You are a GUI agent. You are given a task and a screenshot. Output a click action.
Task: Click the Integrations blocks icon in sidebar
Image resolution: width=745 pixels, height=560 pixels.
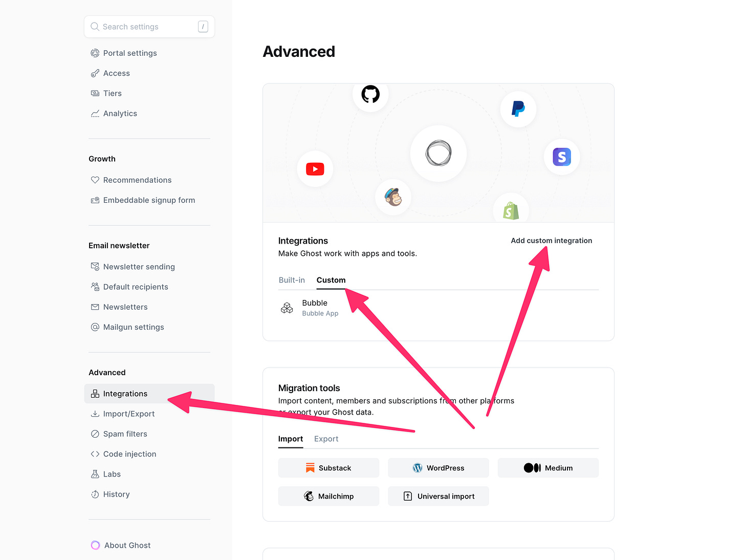[x=95, y=394]
